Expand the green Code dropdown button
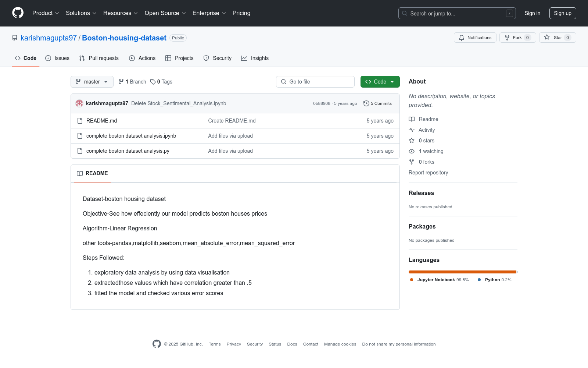Viewport: 588px width, 368px height. pyautogui.click(x=380, y=82)
